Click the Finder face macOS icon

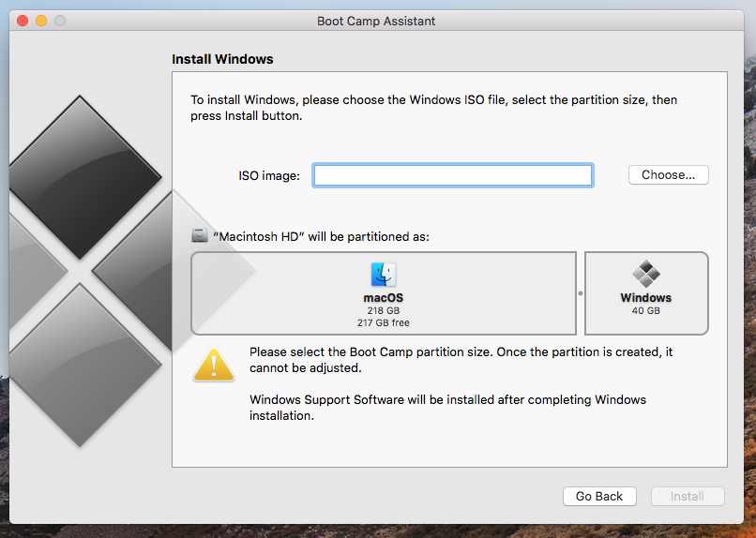[x=384, y=275]
